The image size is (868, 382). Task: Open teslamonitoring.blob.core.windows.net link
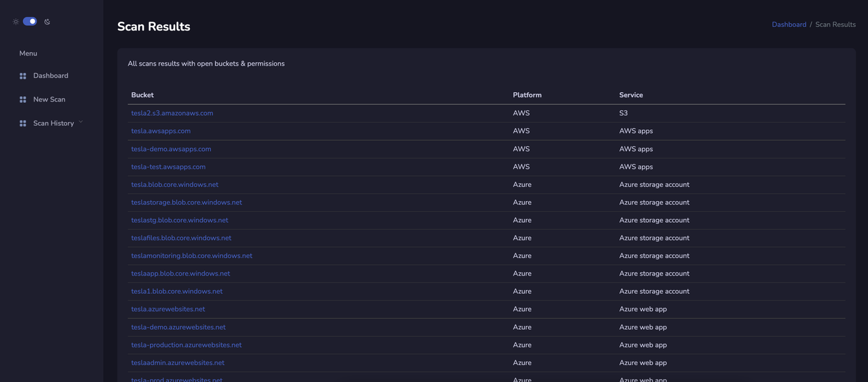pyautogui.click(x=192, y=256)
